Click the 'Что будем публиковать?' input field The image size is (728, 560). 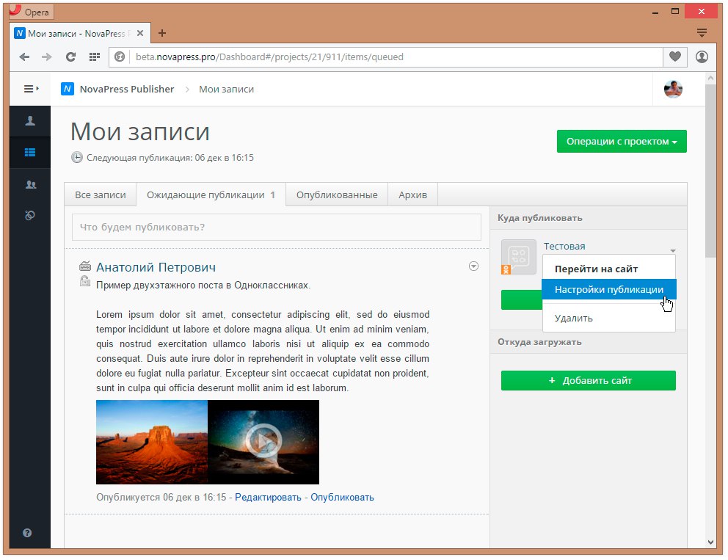pyautogui.click(x=276, y=227)
